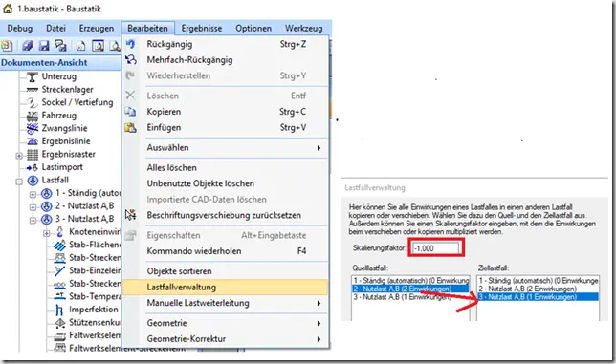The width and height of the screenshot is (616, 364).
Task: Click the Ergebnisraster grid icon
Action: pos(33,155)
